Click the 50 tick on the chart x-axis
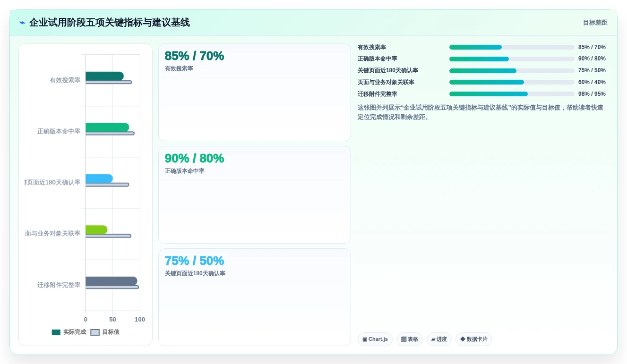This screenshot has width=627, height=364. pyautogui.click(x=112, y=320)
